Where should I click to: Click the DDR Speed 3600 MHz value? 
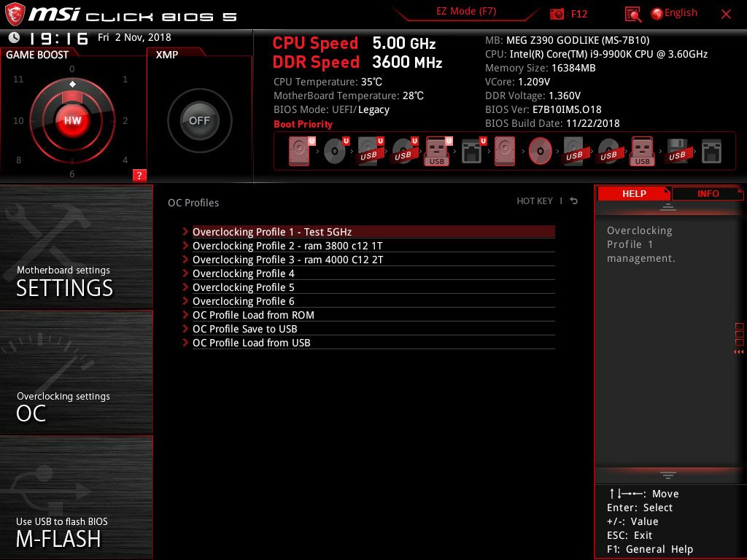pos(407,62)
